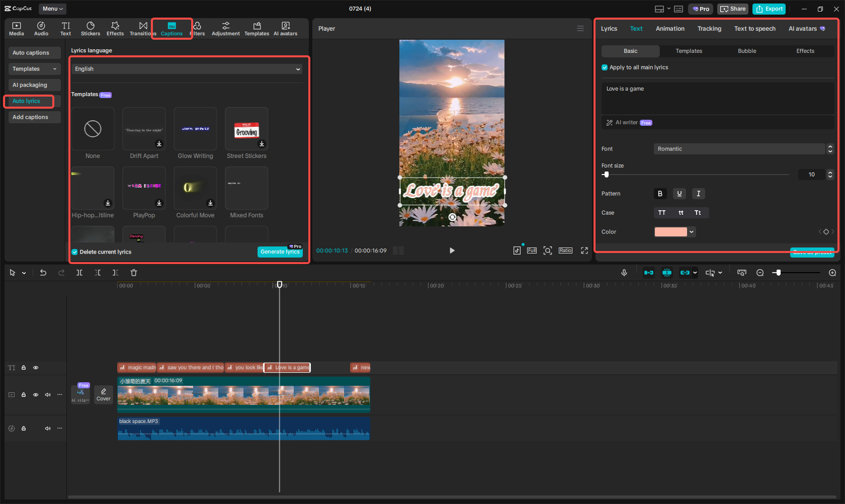This screenshot has width=845, height=504.
Task: Click the zoom out magnifier on the timeline
Action: pos(760,272)
